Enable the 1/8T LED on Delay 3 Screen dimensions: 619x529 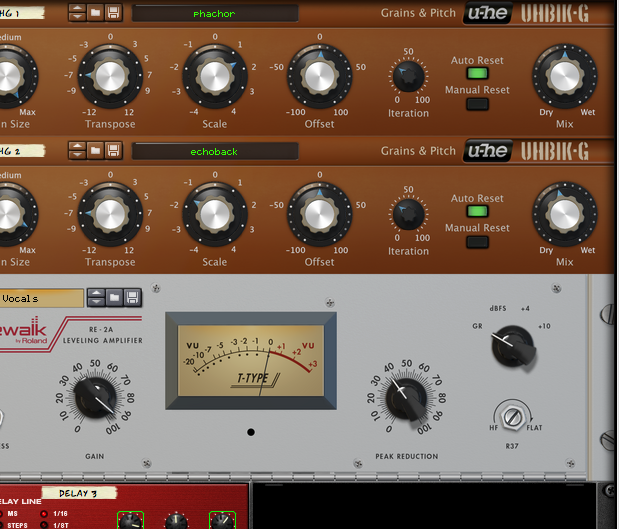coord(44,525)
